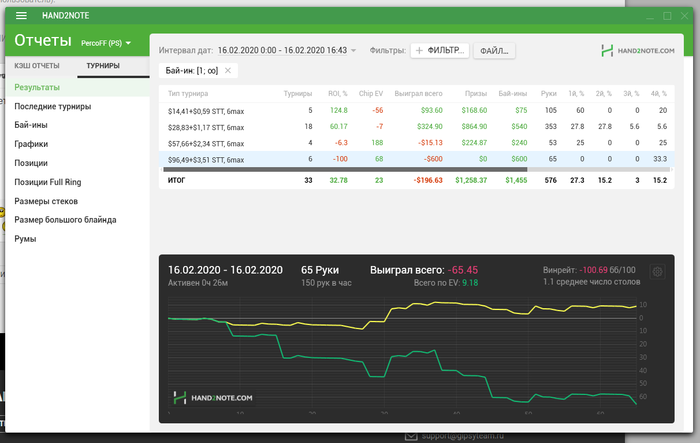Sort by Выиграл всего column header
The height and width of the screenshot is (443, 700).
tap(418, 94)
